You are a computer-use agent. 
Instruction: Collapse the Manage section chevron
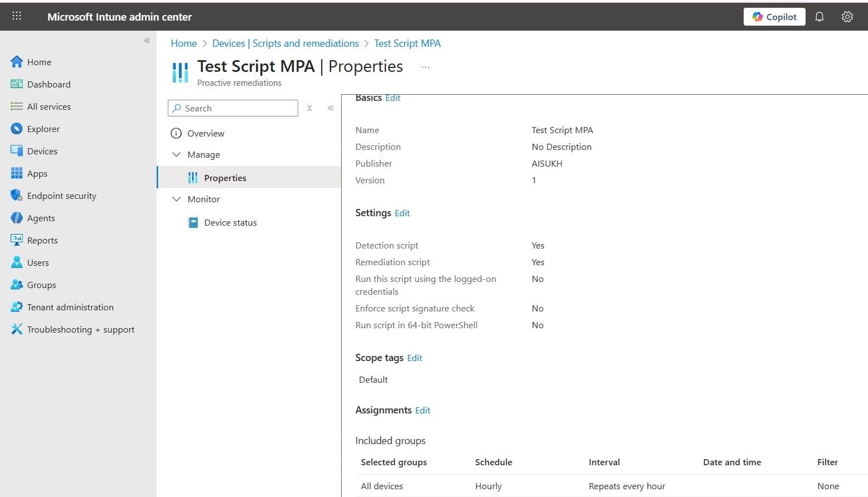pyautogui.click(x=177, y=154)
